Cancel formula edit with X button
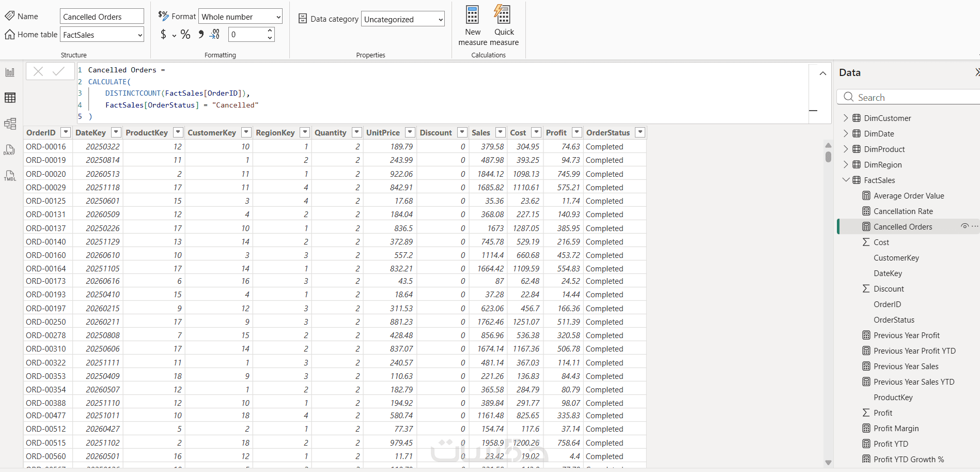 (x=38, y=71)
